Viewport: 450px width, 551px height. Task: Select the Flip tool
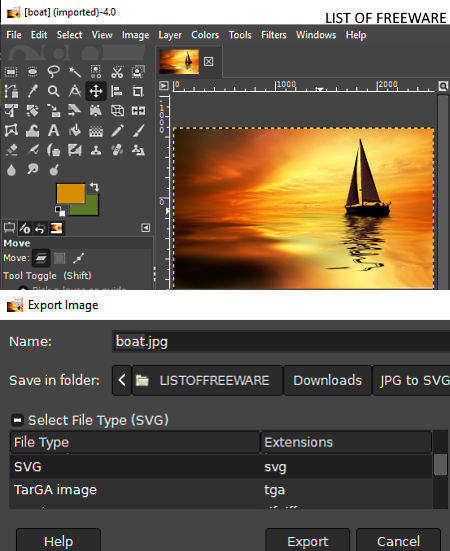point(138,111)
